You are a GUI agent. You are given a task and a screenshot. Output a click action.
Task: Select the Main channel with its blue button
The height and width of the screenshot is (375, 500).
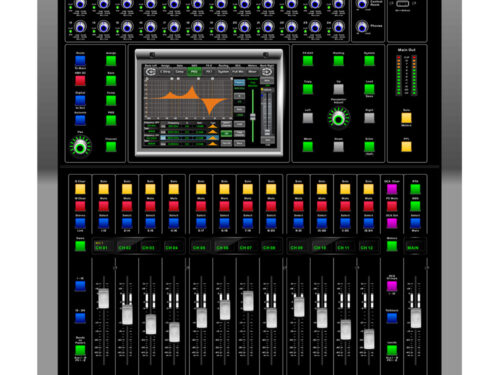415,223
